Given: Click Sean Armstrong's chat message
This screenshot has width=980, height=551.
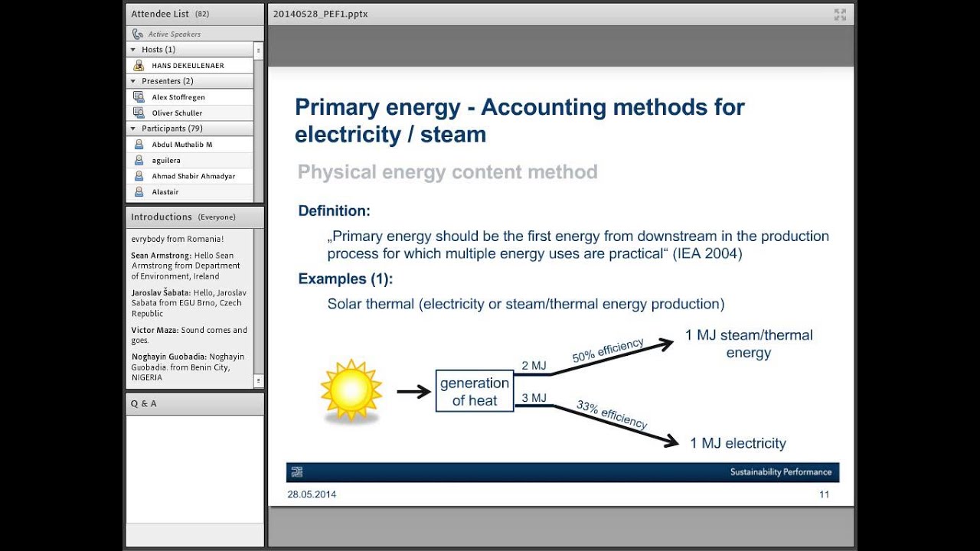Looking at the screenshot, I should (x=186, y=266).
